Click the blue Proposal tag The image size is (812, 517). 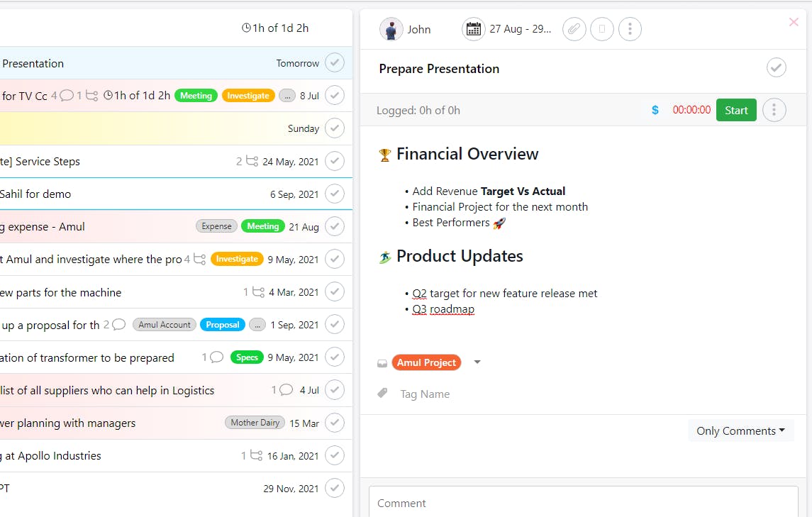222,324
